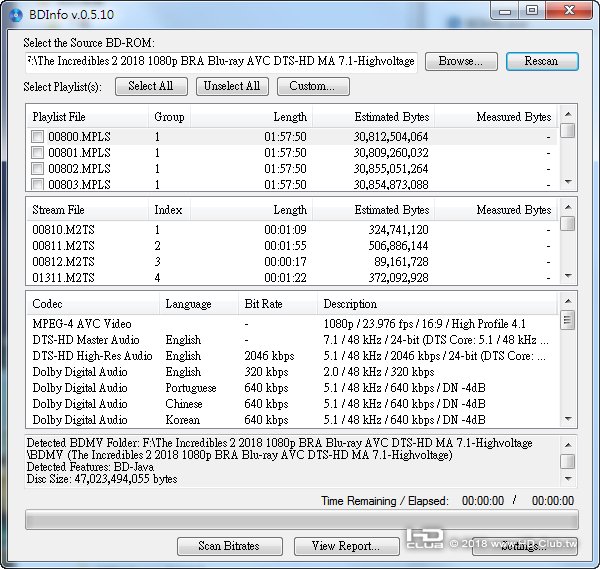The height and width of the screenshot is (569, 600).
Task: Close the BDInfo window
Action: tap(569, 11)
